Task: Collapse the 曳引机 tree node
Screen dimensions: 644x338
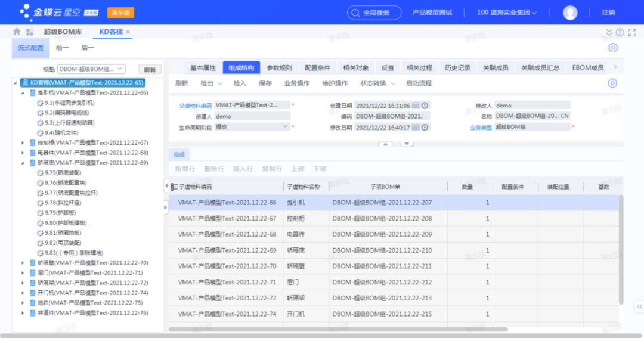Action: 23,93
